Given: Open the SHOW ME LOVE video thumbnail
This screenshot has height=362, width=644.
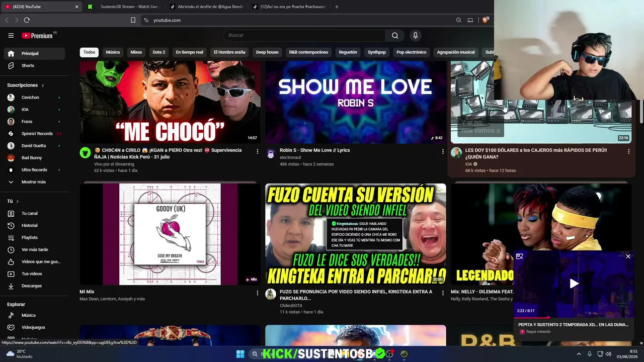Looking at the screenshot, I should pos(356,102).
